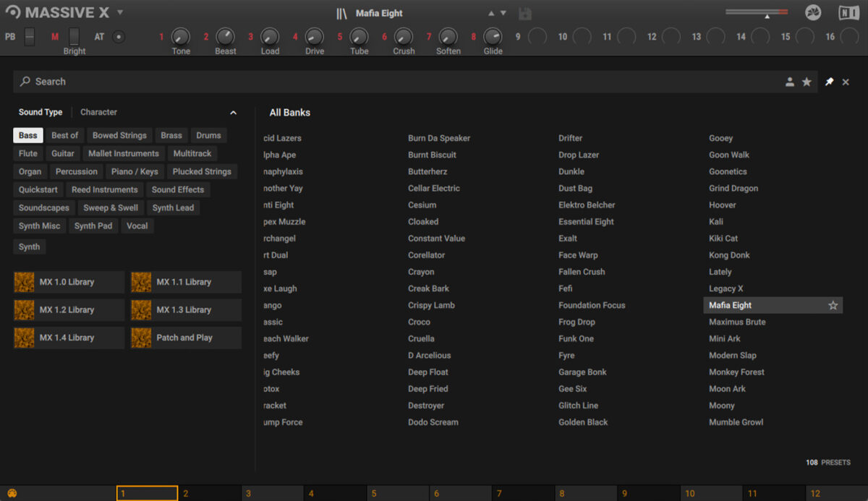This screenshot has width=868, height=501.
Task: Toggle the Brass tag filter
Action: click(171, 135)
